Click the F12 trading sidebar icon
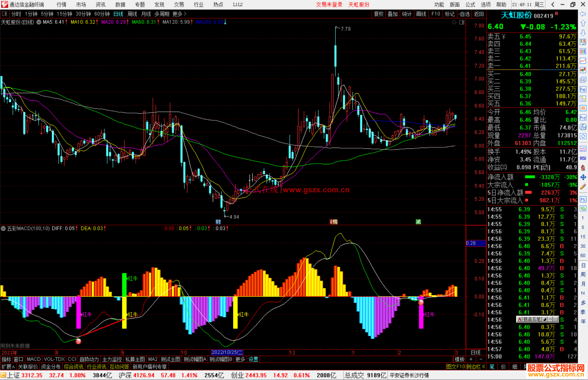 point(583,118)
